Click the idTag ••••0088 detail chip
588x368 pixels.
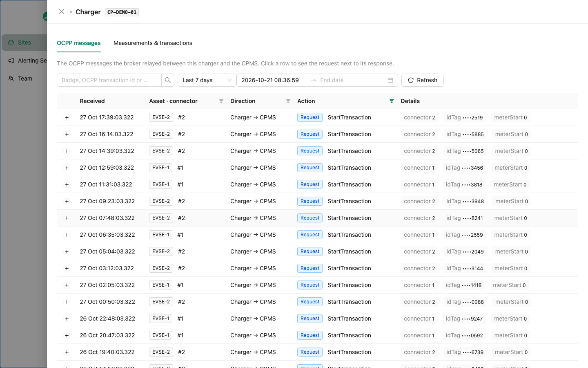465,302
